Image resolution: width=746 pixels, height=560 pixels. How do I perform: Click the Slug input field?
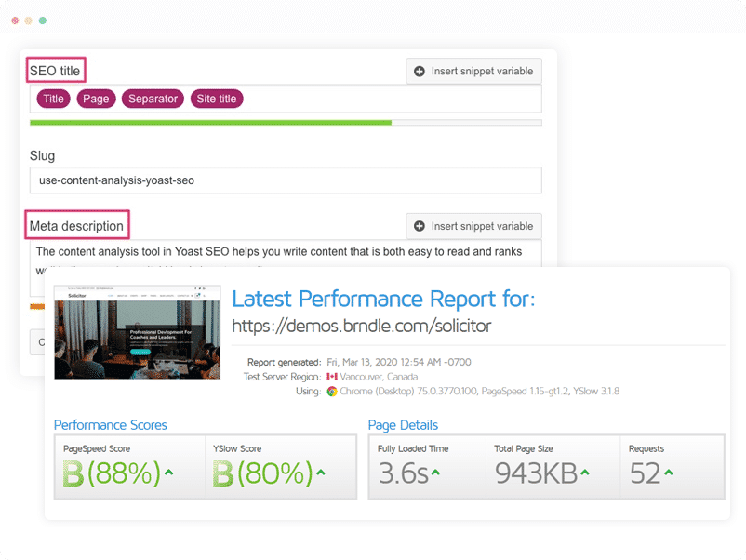pyautogui.click(x=286, y=180)
